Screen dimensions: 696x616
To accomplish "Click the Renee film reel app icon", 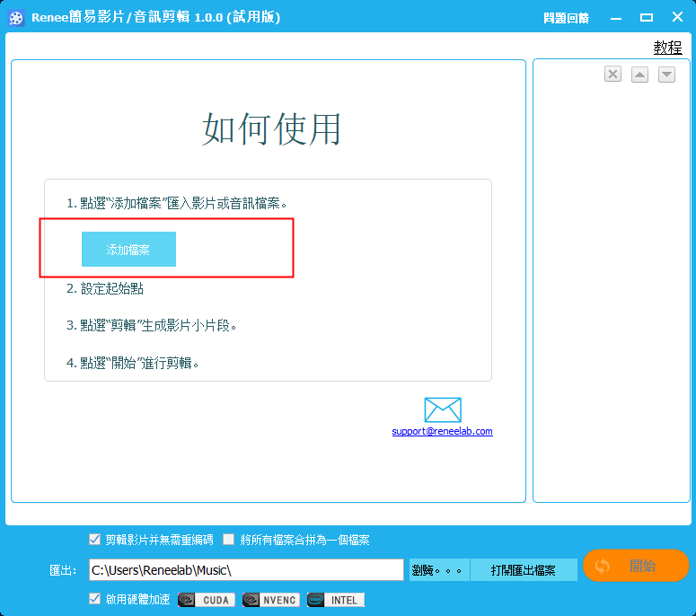I will 16,18.
